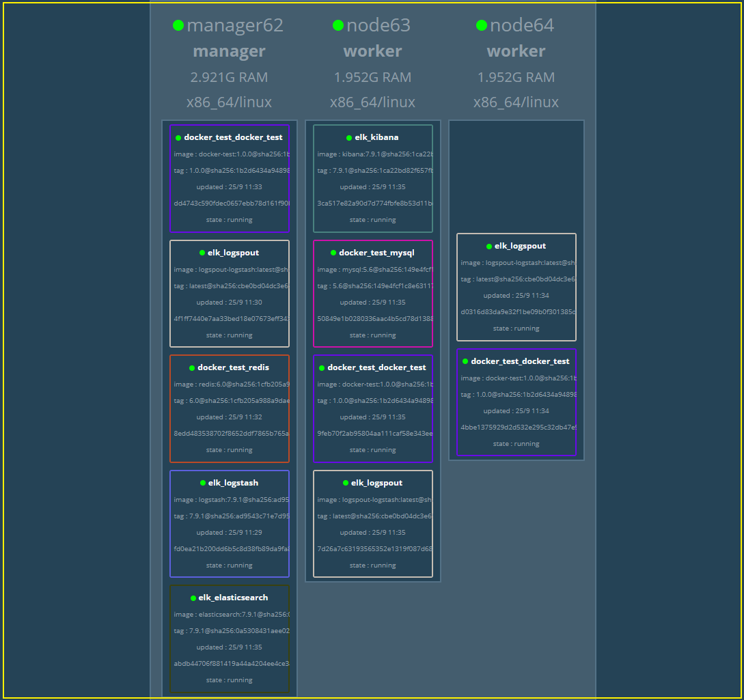Click the 'image : kibana:7.9.1' line
The height and width of the screenshot is (700, 744).
(x=375, y=154)
